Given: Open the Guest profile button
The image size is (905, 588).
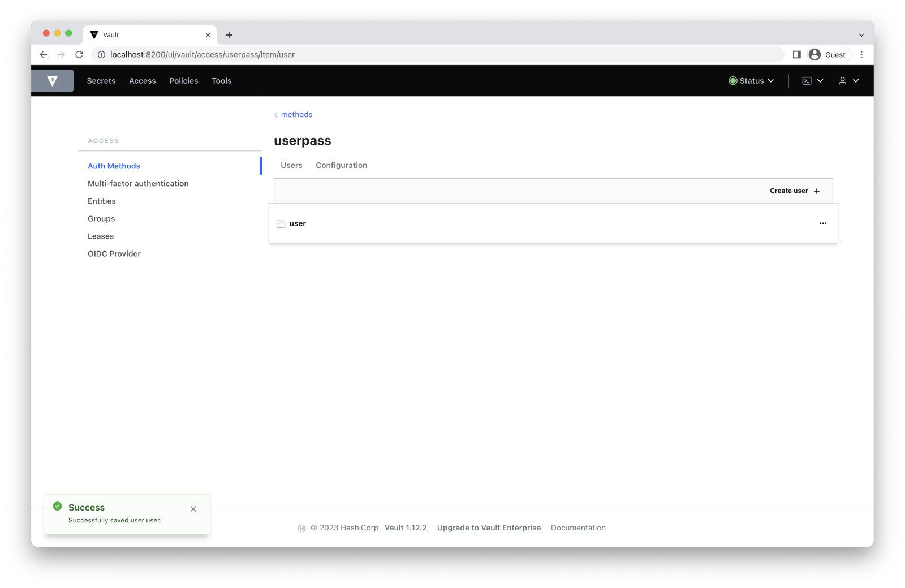Looking at the screenshot, I should click(x=829, y=54).
